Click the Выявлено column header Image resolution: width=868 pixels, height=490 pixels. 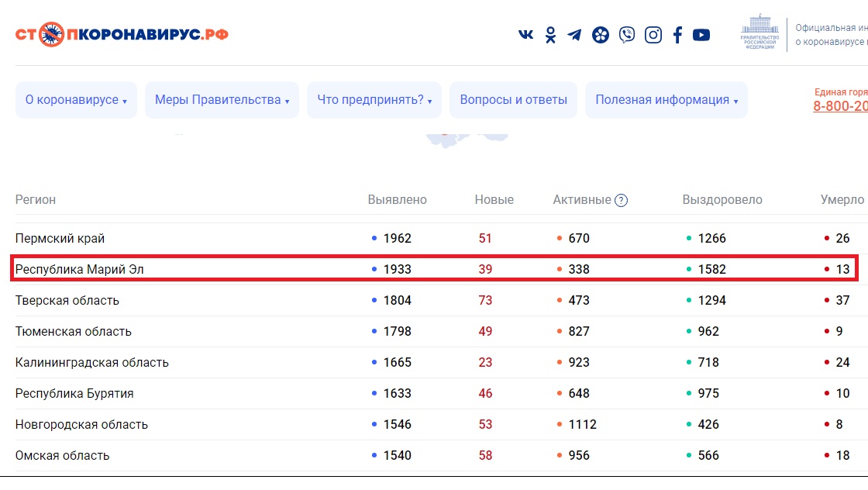pyautogui.click(x=397, y=200)
